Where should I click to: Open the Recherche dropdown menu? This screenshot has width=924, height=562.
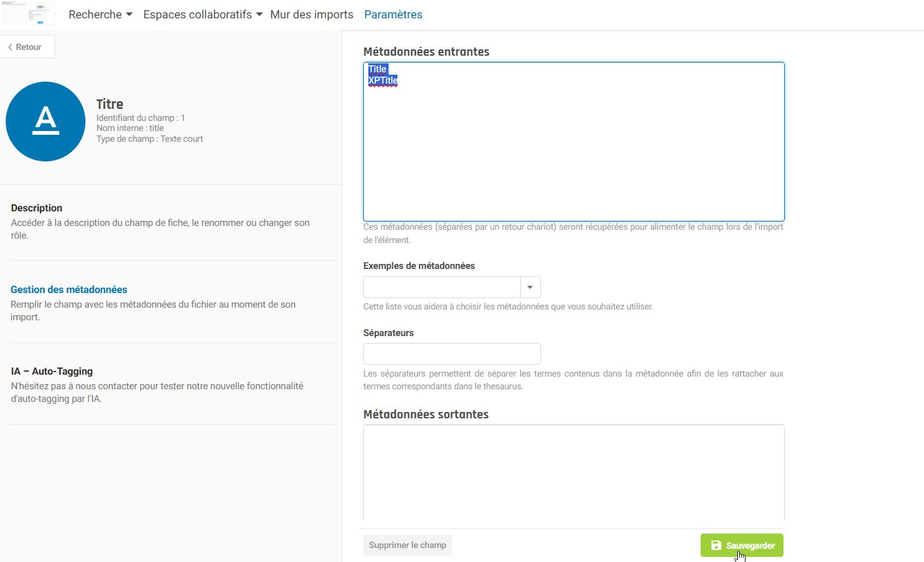click(x=100, y=15)
